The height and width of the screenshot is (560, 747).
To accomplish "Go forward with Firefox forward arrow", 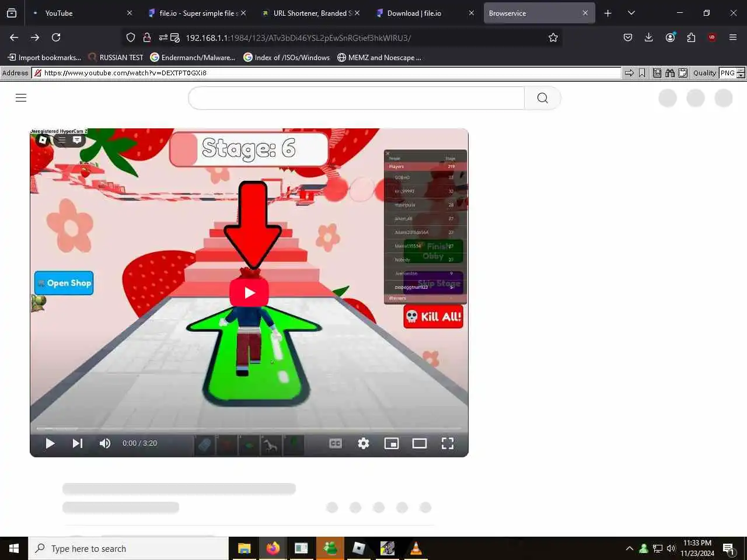I will (x=35, y=37).
